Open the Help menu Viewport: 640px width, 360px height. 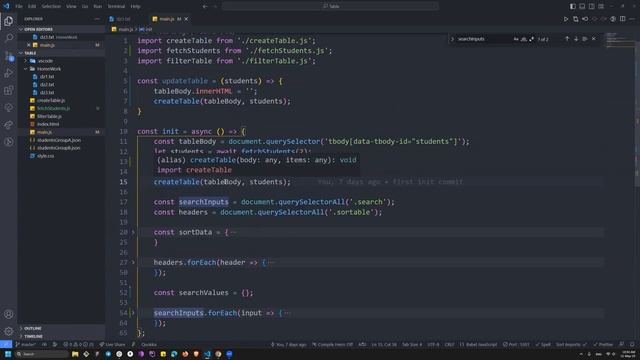tap(136, 7)
